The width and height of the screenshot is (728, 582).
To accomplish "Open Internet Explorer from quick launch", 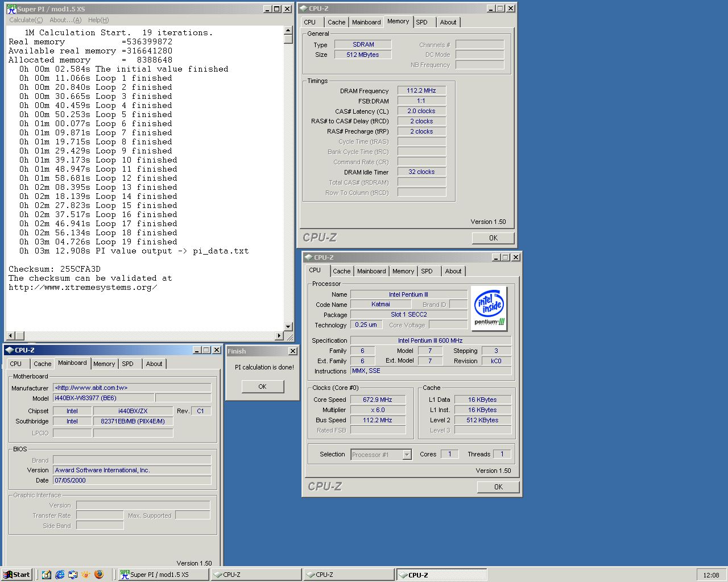I will pos(60,575).
